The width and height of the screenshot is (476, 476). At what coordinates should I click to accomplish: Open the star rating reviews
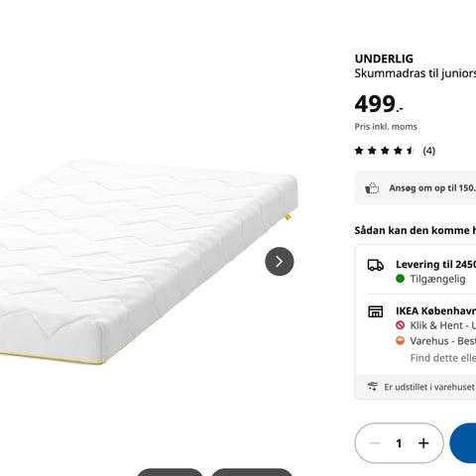[385, 151]
